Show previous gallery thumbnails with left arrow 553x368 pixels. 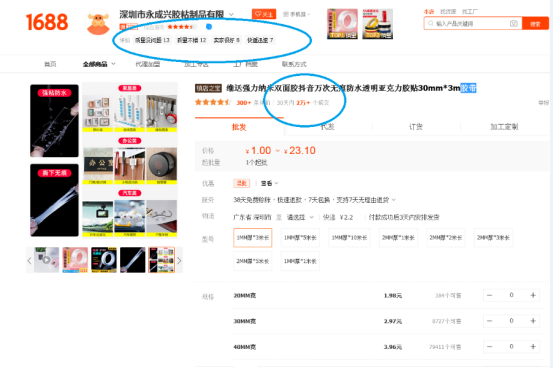tap(30, 260)
